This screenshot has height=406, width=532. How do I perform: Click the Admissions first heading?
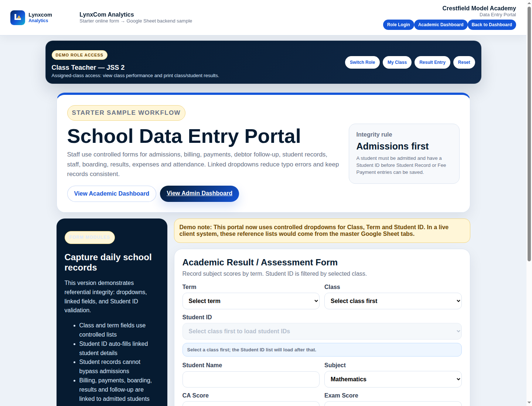tap(392, 147)
